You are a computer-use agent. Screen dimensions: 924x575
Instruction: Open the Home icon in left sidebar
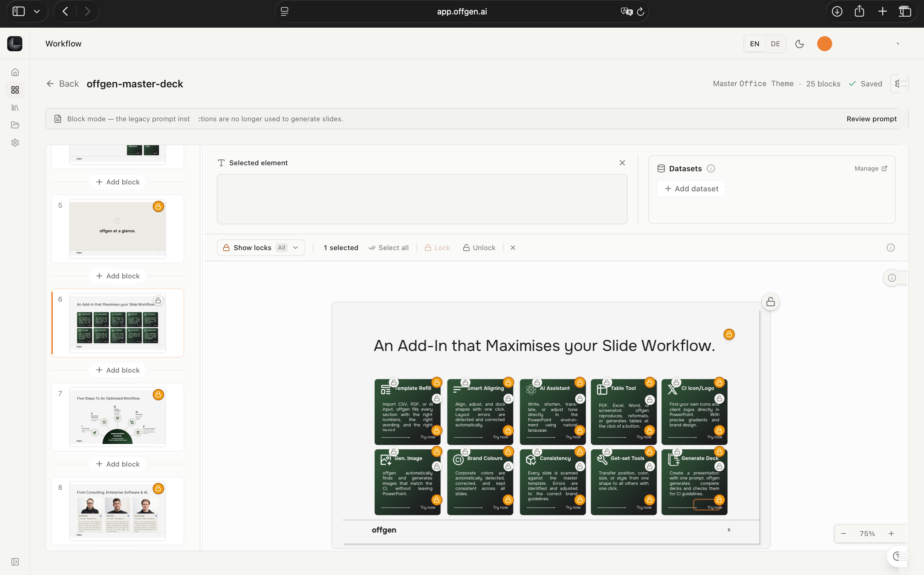[x=15, y=72]
